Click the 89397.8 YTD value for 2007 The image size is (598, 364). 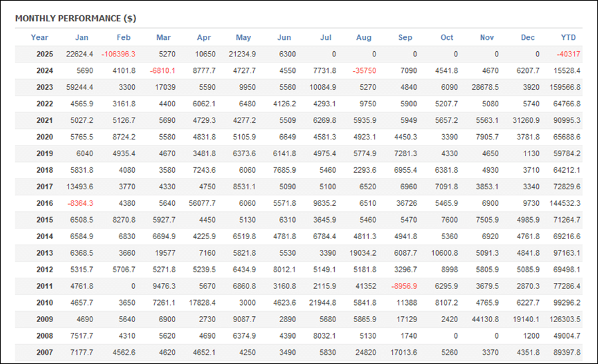click(x=567, y=353)
